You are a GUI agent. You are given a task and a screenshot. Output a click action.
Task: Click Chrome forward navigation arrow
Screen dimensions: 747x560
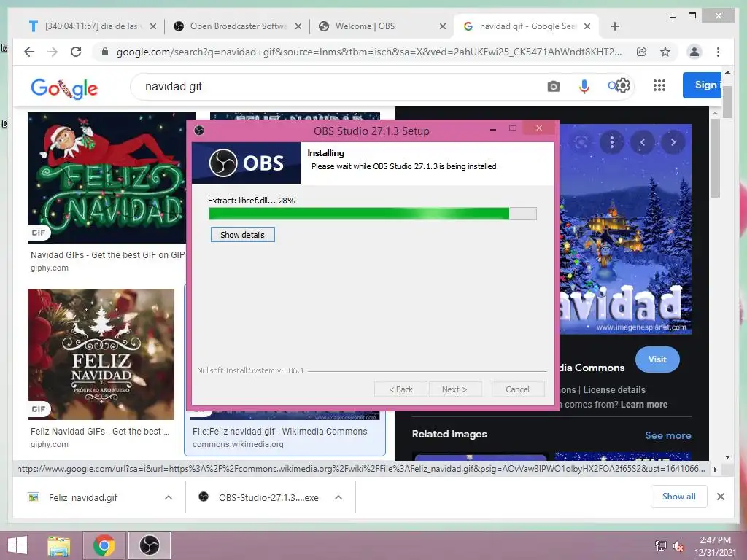tap(53, 52)
